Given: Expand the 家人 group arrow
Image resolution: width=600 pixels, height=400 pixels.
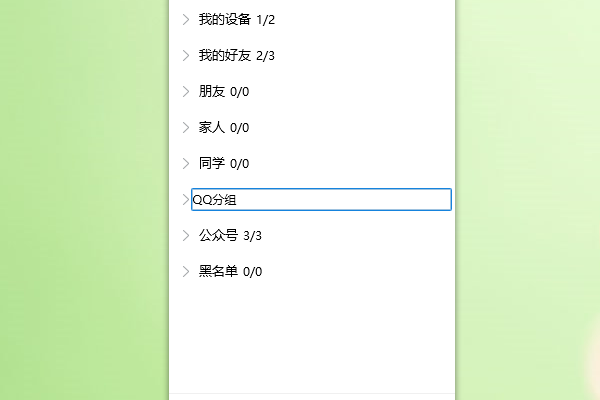Looking at the screenshot, I should (185, 127).
